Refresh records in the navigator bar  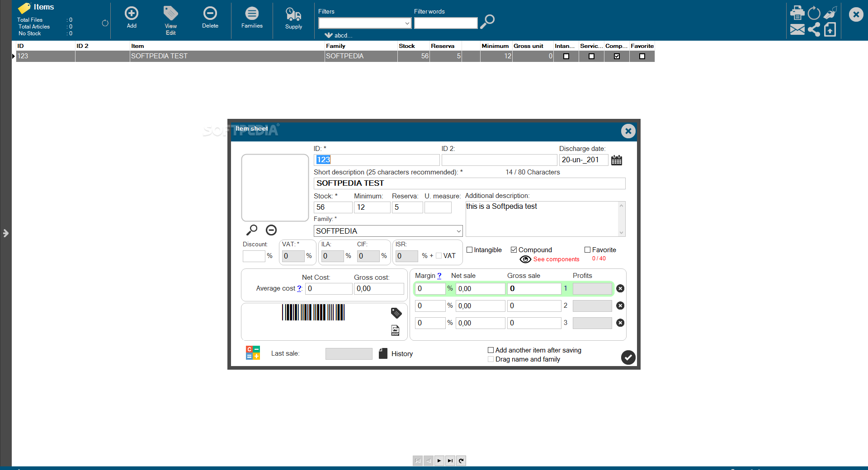(461, 461)
